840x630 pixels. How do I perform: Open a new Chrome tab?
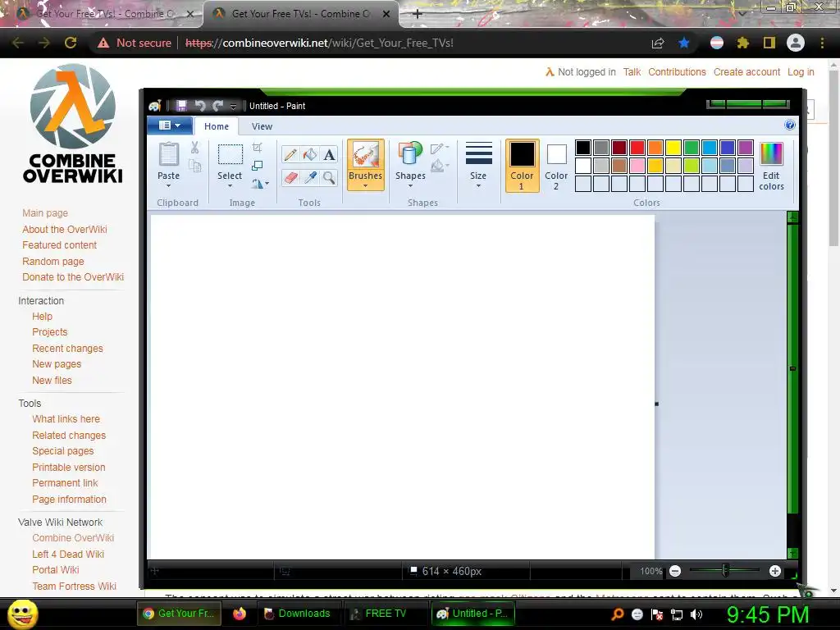point(418,14)
